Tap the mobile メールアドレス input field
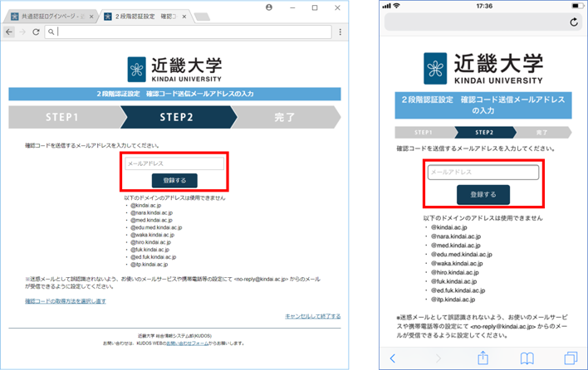The image size is (588, 370). 483,172
